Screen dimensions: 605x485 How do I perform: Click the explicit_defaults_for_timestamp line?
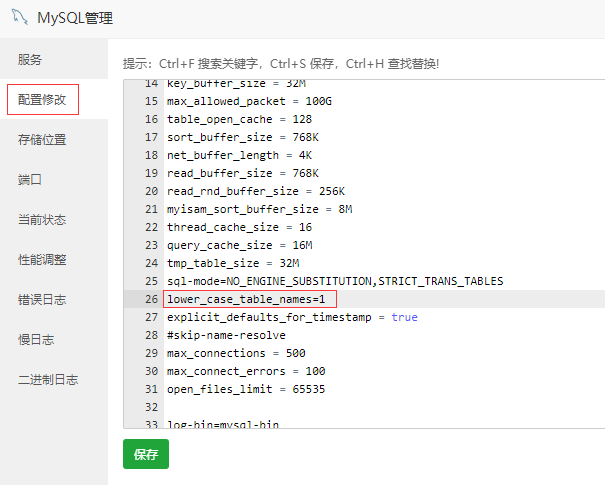(x=292, y=317)
